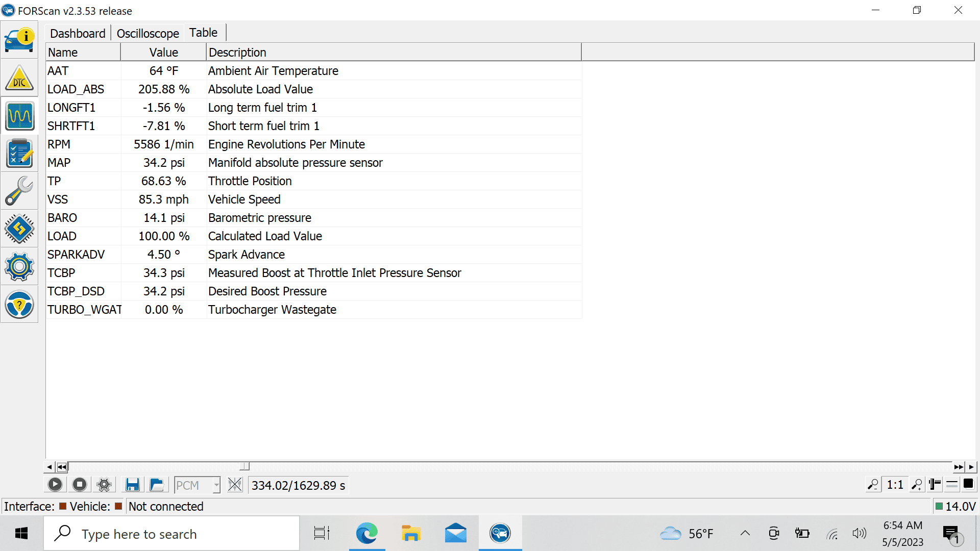Image resolution: width=980 pixels, height=551 pixels.
Task: Reset zoom with 1:1 button
Action: pyautogui.click(x=895, y=485)
